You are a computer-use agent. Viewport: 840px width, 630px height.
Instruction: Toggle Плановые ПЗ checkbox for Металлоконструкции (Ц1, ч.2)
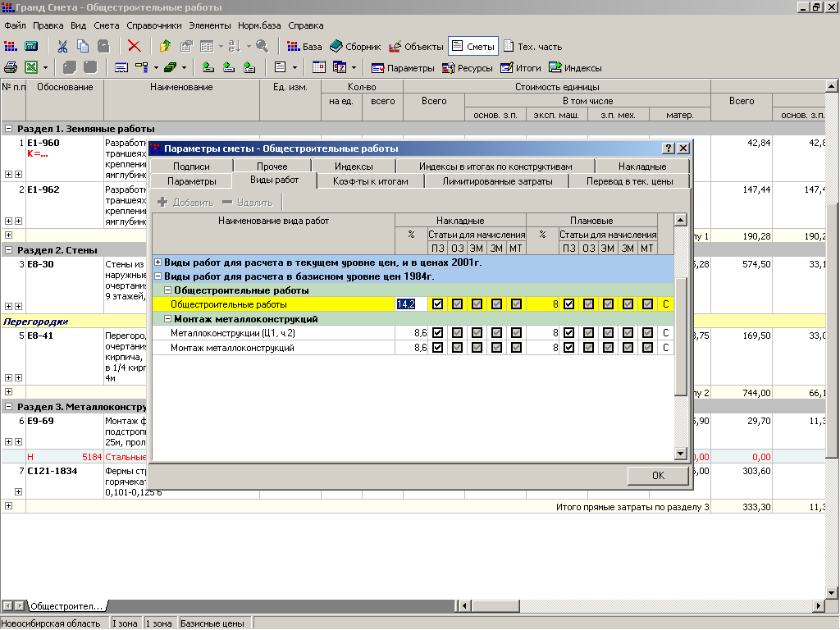pyautogui.click(x=569, y=333)
